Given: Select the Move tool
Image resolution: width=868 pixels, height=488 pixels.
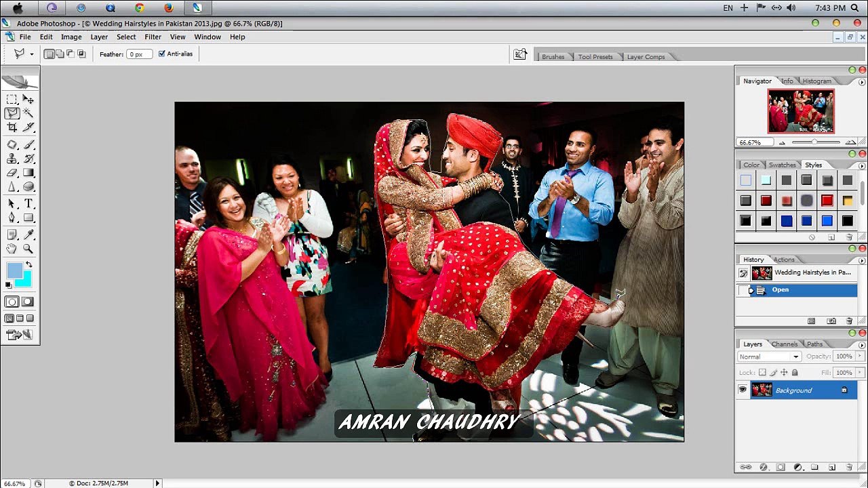Looking at the screenshot, I should tap(28, 99).
